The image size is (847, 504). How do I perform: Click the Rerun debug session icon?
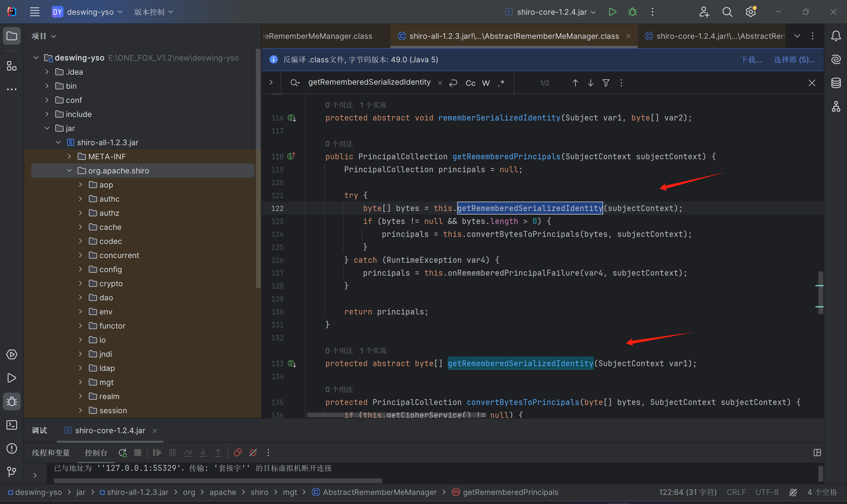point(122,453)
